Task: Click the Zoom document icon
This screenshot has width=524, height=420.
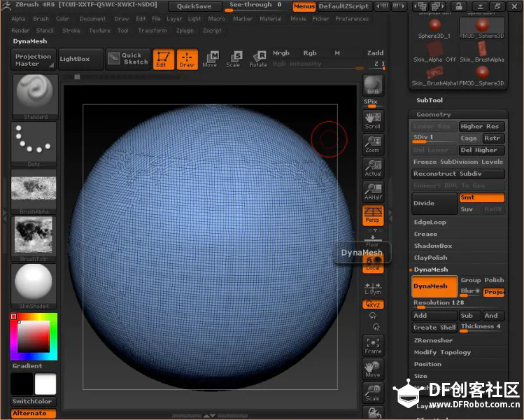Action: (x=373, y=144)
